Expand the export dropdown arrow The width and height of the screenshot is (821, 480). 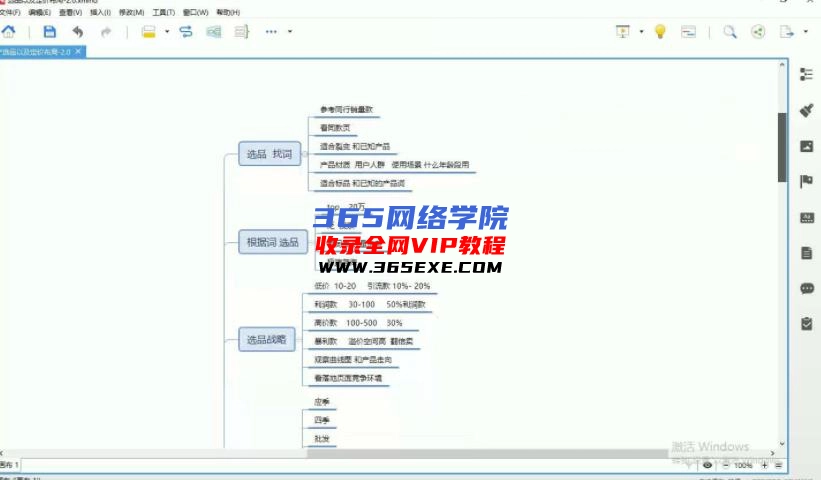tap(805, 31)
